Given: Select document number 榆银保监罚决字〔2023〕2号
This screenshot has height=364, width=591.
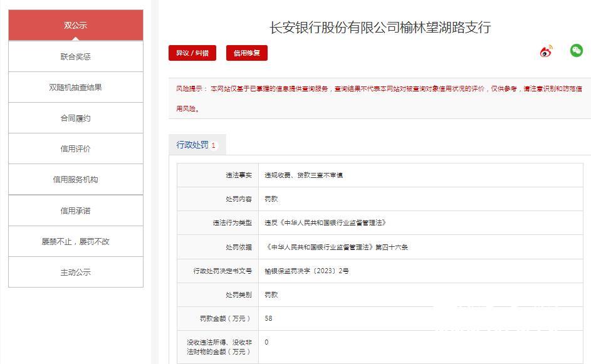Looking at the screenshot, I should (x=307, y=271).
